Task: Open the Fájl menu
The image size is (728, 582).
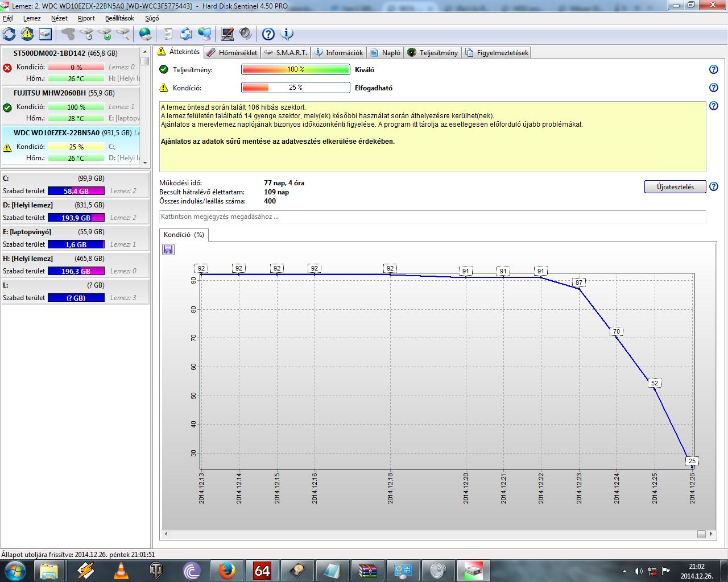Action: [8, 18]
